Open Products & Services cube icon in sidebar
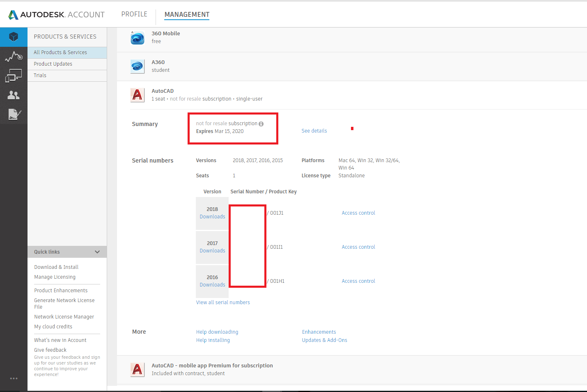The height and width of the screenshot is (392, 587). pyautogui.click(x=14, y=37)
